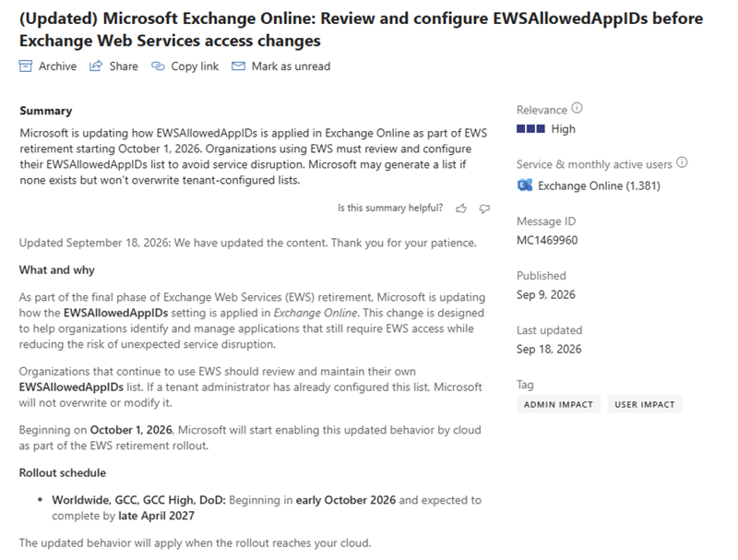The width and height of the screenshot is (738, 560).
Task: Click 'The updated behavior will apply' sentence
Action: point(195,543)
